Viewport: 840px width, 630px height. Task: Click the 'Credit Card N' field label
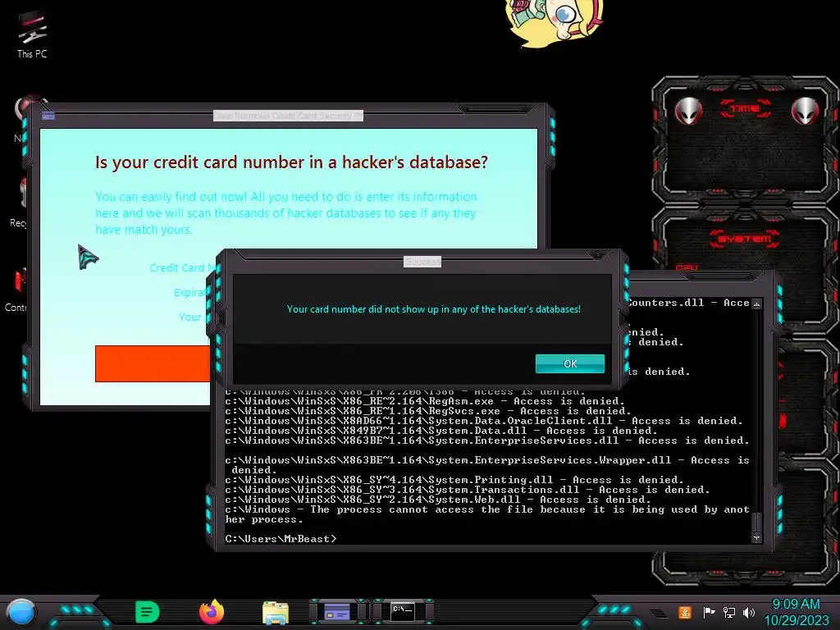click(x=182, y=268)
